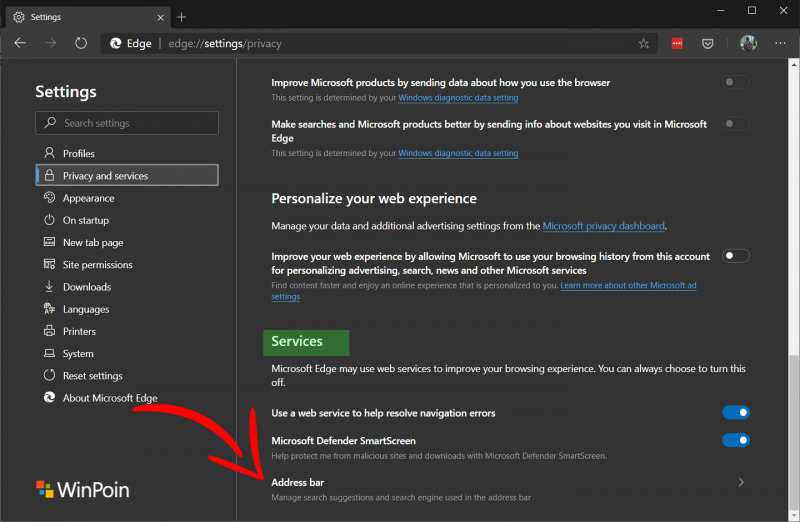Click the Services section heading
The image size is (800, 522).
pos(297,341)
